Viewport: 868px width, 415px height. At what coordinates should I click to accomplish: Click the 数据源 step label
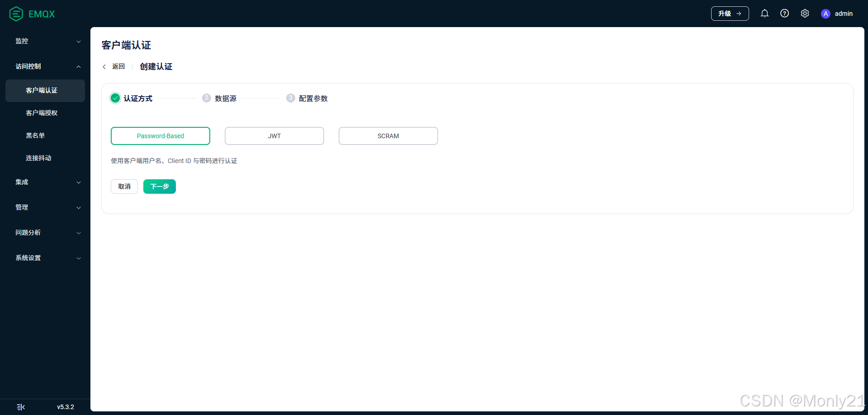pos(226,98)
